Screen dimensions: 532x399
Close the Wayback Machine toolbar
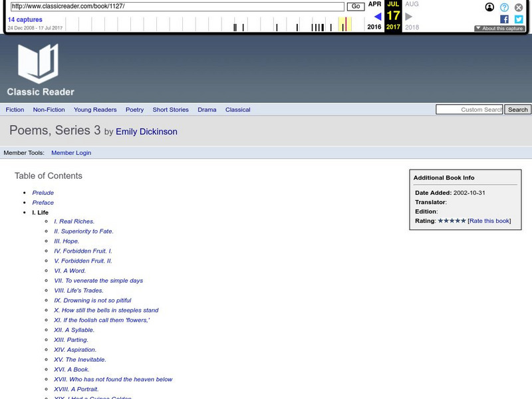point(519,7)
